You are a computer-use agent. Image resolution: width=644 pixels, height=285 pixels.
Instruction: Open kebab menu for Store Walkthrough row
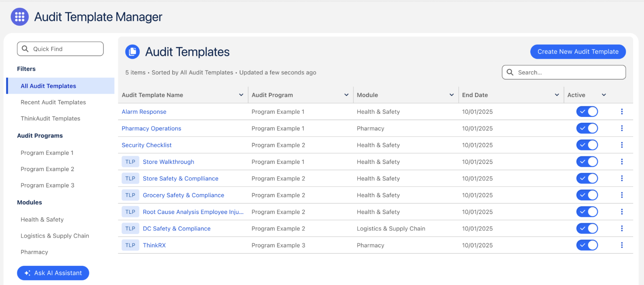(x=622, y=162)
